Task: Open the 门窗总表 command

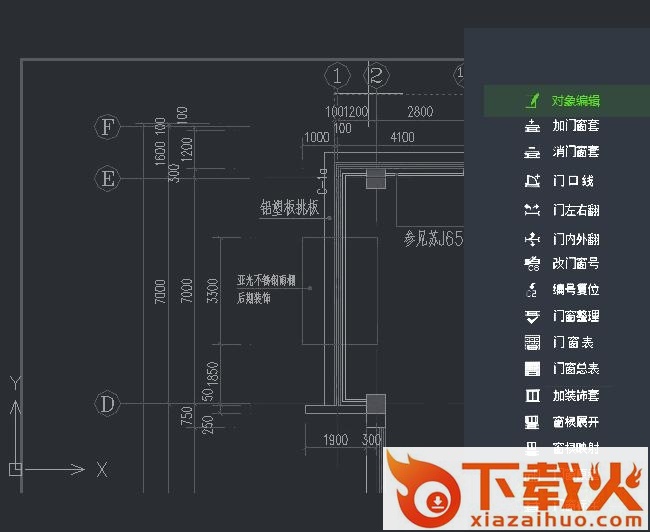Action: click(x=575, y=369)
